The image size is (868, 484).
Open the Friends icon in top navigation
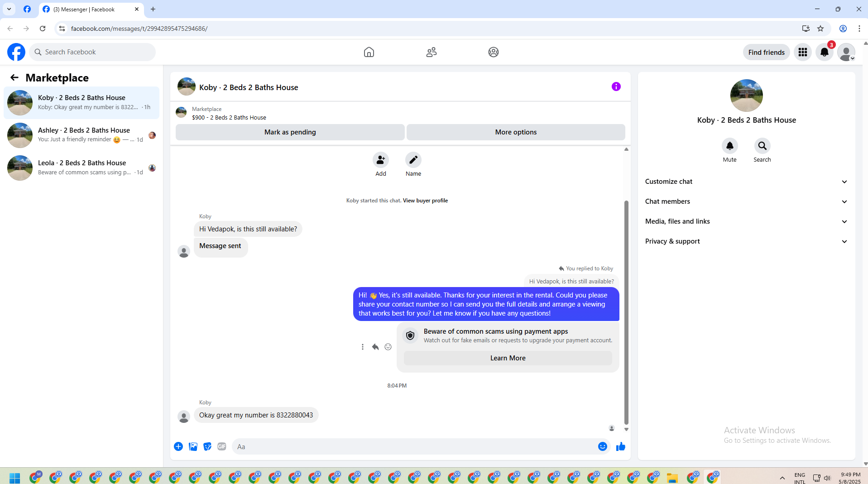click(432, 52)
